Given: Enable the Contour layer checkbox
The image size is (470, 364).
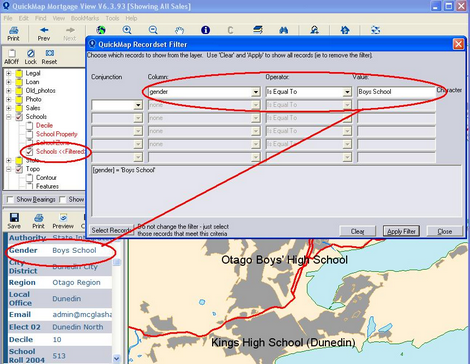Looking at the screenshot, I should point(30,178).
